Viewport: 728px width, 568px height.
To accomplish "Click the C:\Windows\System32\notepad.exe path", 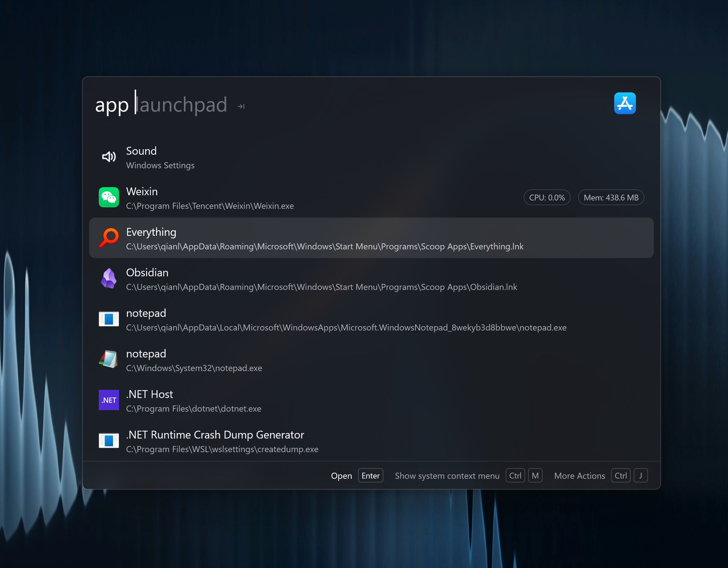I will tap(194, 368).
